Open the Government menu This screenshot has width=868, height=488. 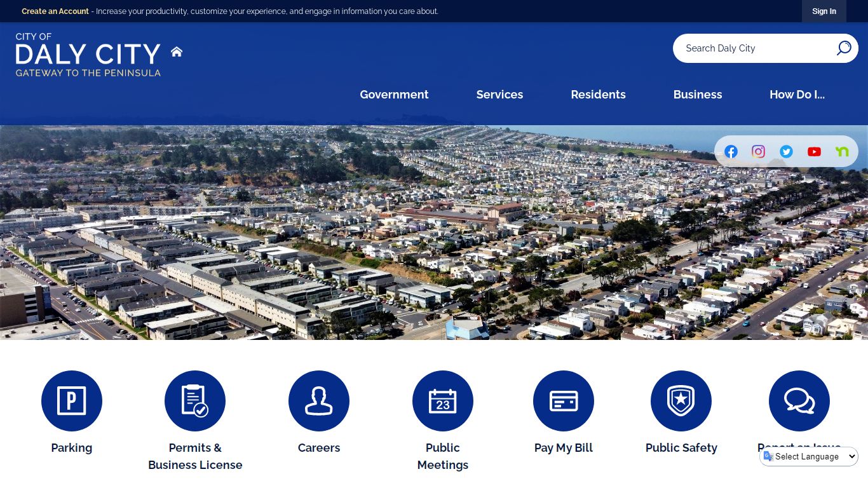[394, 94]
